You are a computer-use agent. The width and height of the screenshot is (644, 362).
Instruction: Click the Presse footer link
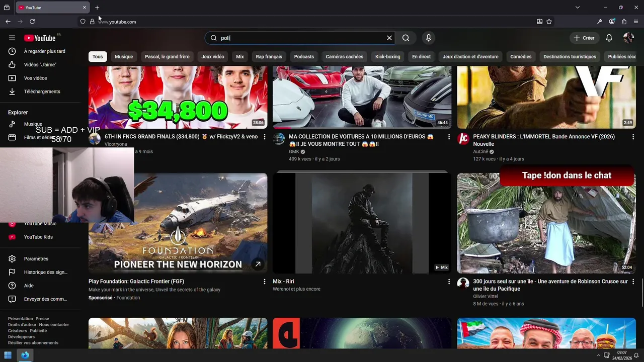pos(42,319)
